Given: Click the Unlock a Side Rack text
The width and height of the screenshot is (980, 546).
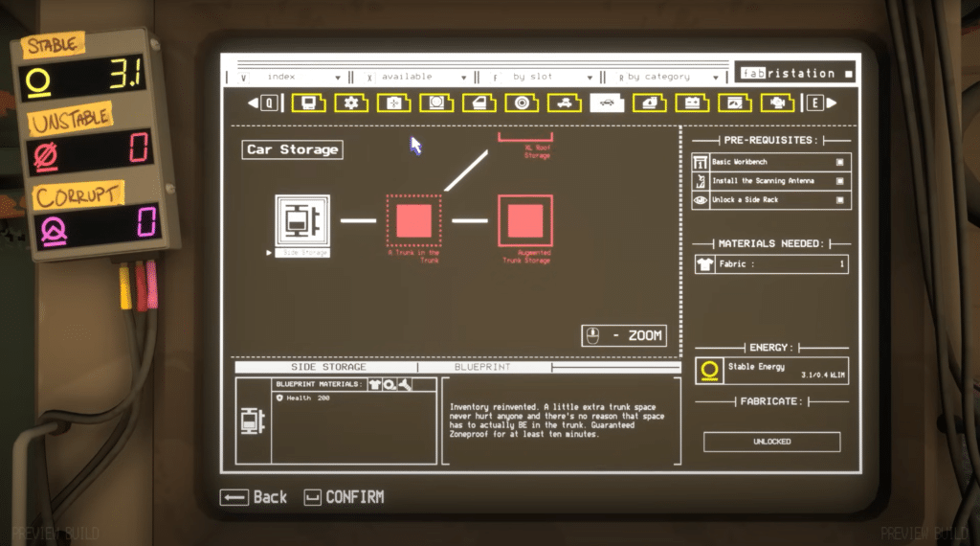Looking at the screenshot, I should click(745, 200).
